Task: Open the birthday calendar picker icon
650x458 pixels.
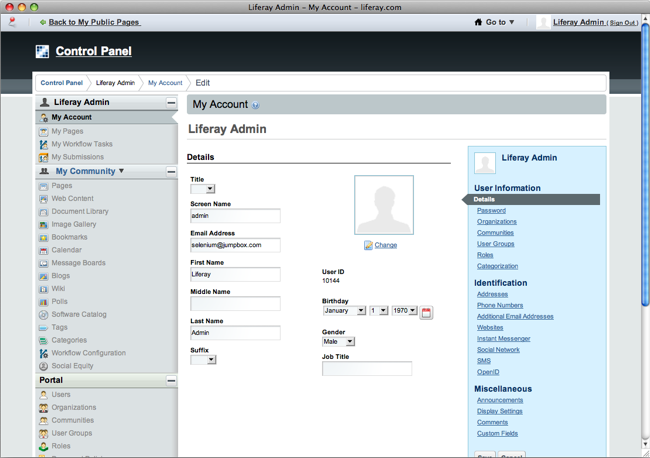Action: [426, 312]
